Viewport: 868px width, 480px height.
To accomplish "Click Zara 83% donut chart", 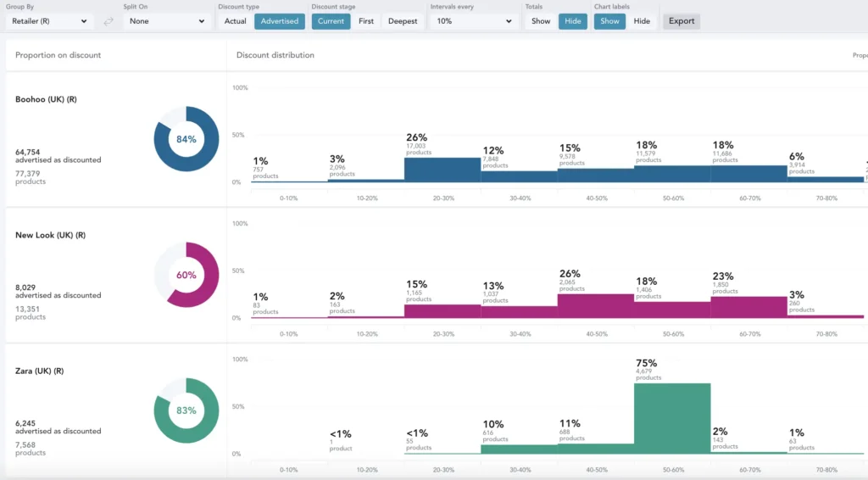I will pos(186,410).
